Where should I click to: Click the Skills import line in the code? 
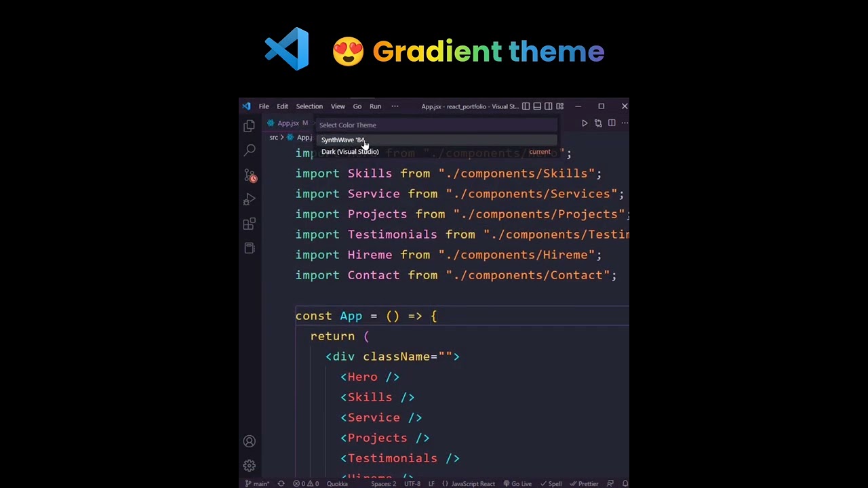pos(448,174)
